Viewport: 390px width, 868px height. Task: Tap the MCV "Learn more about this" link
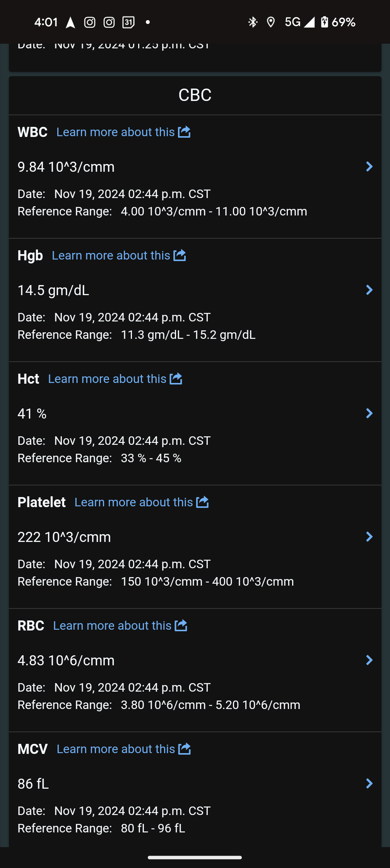pyautogui.click(x=116, y=749)
